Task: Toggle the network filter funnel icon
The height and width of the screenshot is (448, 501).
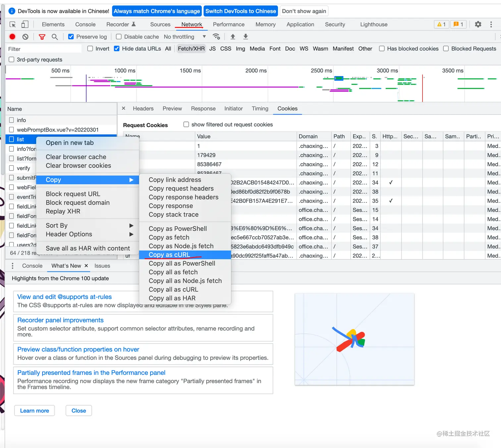Action: point(42,37)
